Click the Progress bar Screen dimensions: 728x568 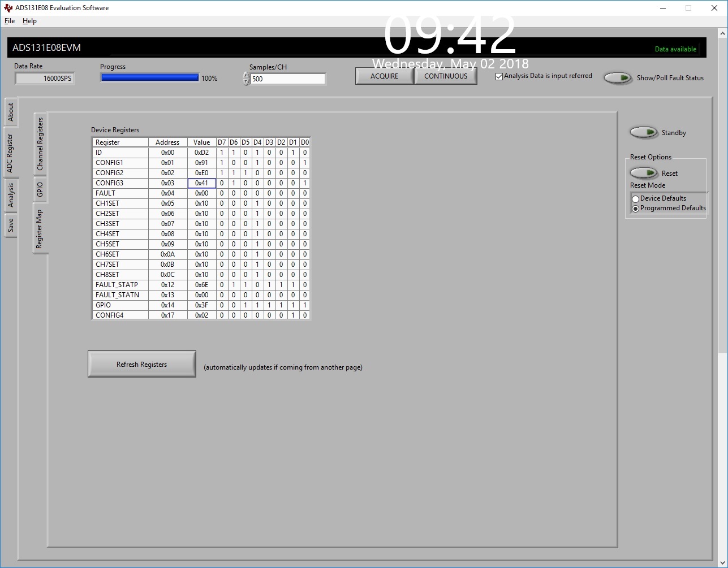click(150, 77)
